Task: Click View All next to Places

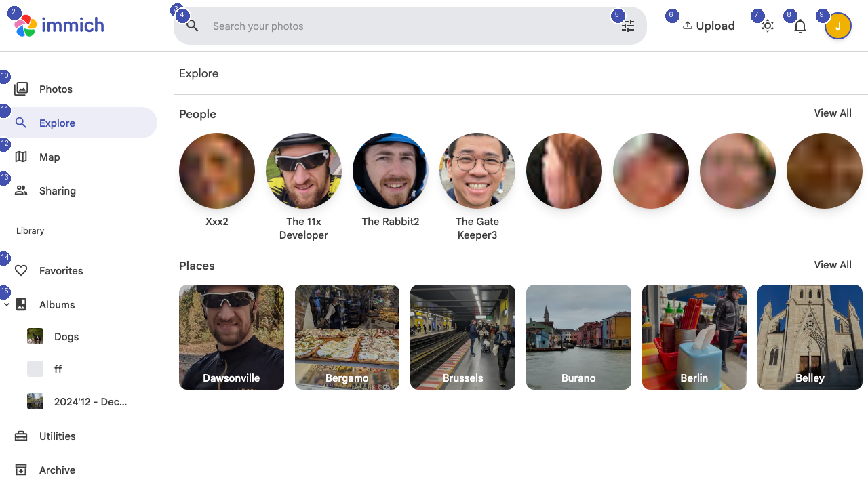Action: pyautogui.click(x=832, y=265)
